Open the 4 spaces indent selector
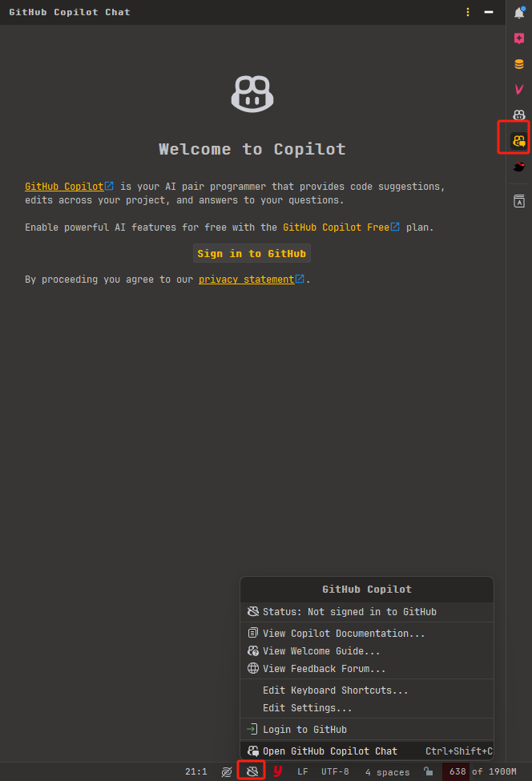Viewport: 532px width, 781px height. [388, 772]
